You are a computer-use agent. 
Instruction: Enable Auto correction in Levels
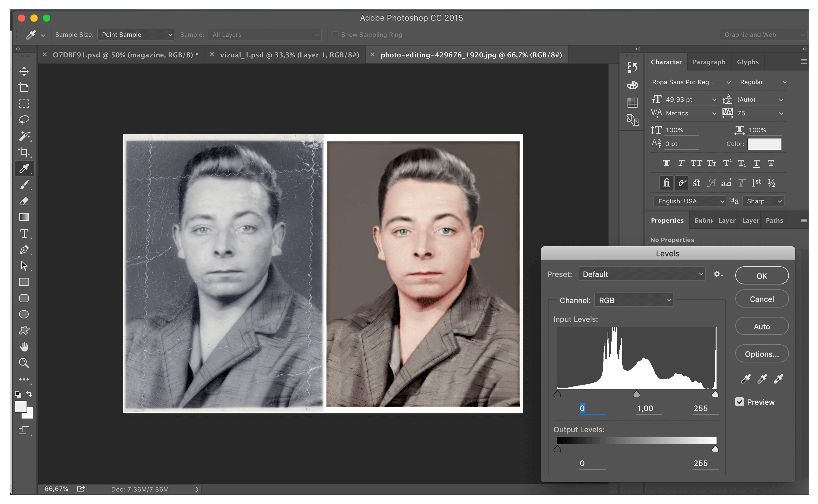pos(762,327)
